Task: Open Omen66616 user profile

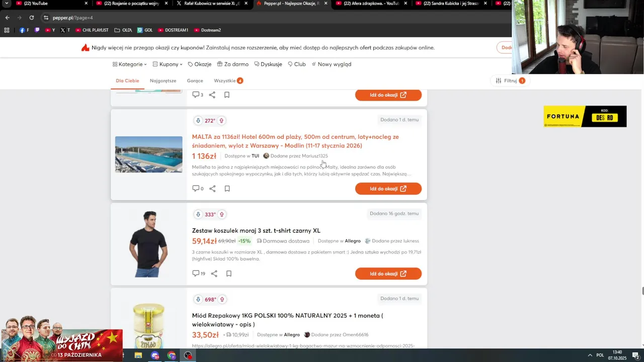Action: click(355, 335)
